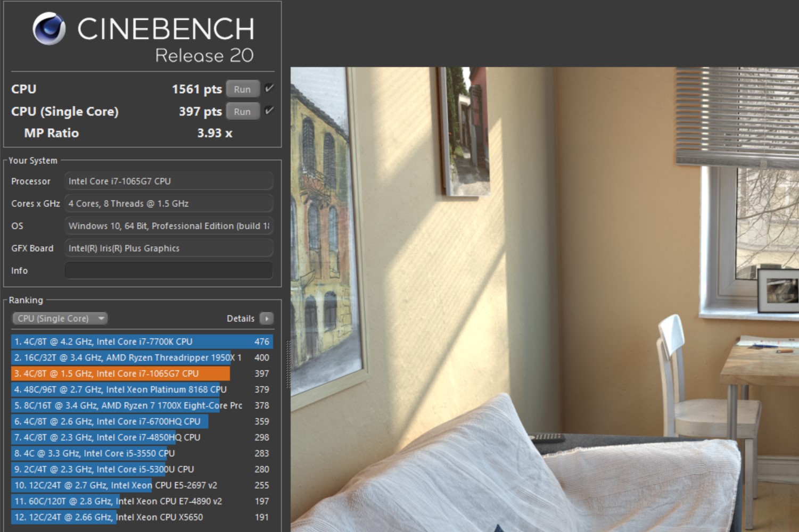
Task: Select ranking row Intel Xeon CPU E5-2697 v2
Action: (x=142, y=485)
